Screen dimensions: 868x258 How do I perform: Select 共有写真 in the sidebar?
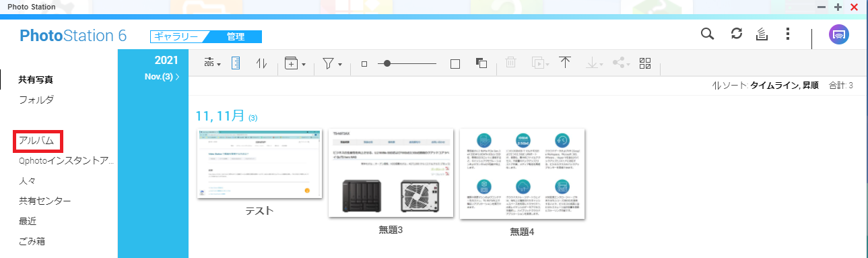pos(36,79)
